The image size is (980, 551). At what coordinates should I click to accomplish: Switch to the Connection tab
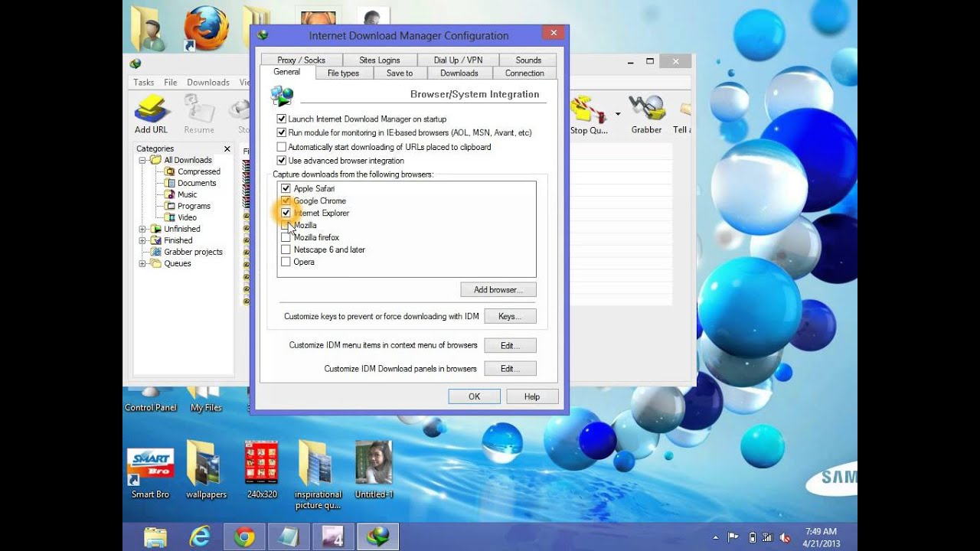(524, 73)
